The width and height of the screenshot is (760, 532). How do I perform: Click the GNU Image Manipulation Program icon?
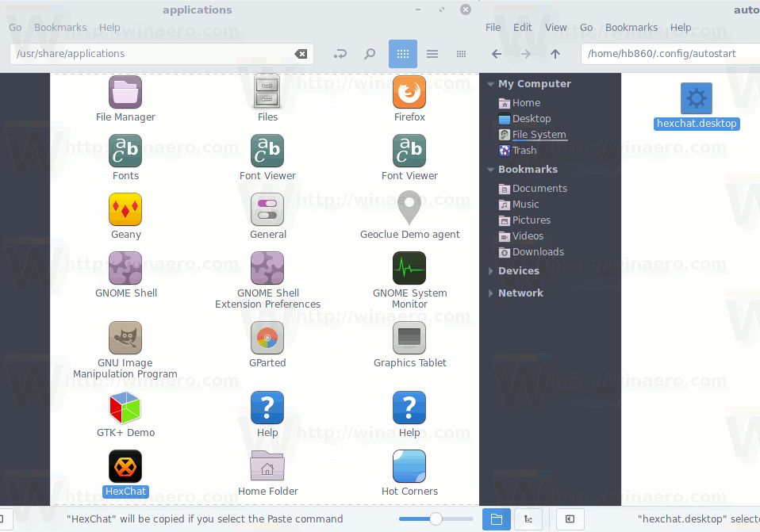tap(125, 338)
